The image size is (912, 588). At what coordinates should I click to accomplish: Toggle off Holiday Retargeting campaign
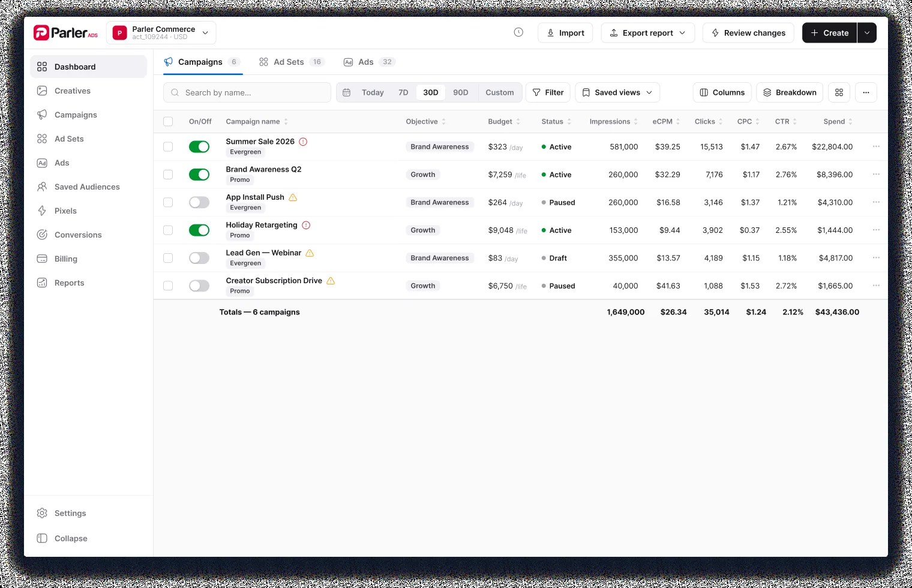click(199, 230)
